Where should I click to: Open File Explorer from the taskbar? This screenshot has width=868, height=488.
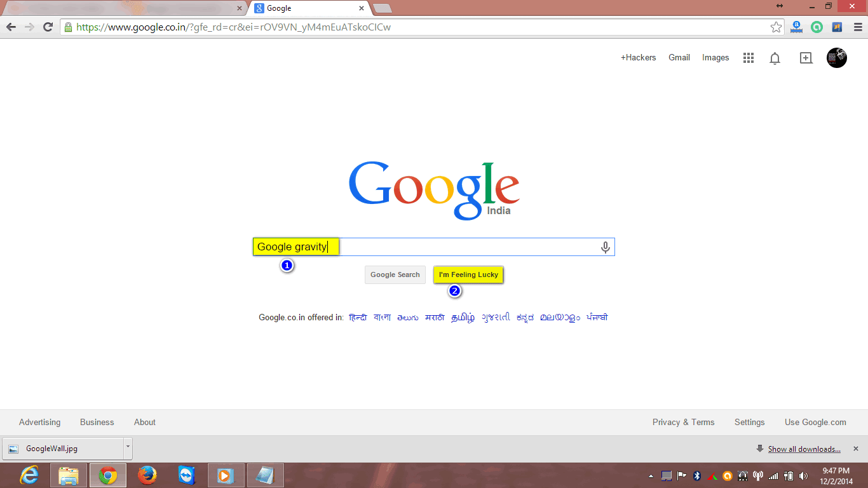pyautogui.click(x=69, y=475)
